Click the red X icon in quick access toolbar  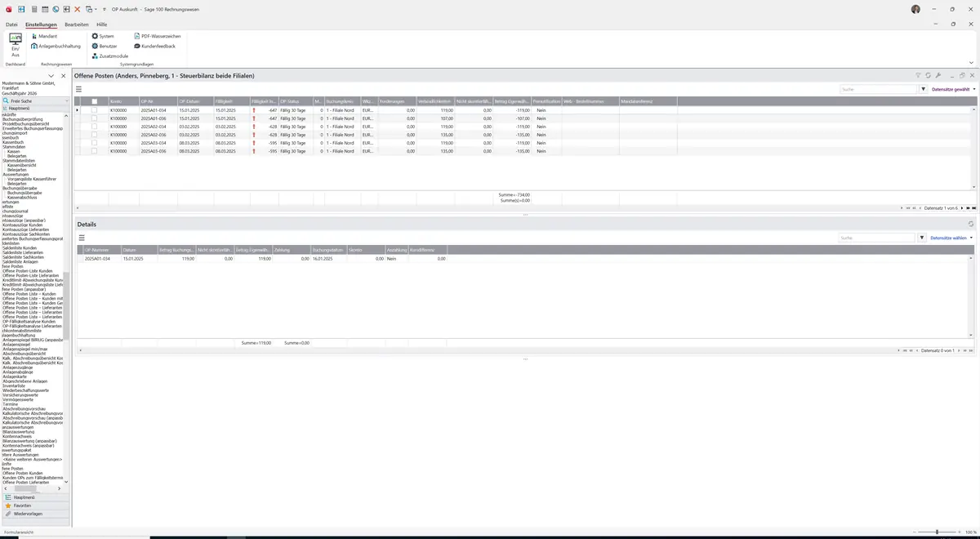pos(78,9)
